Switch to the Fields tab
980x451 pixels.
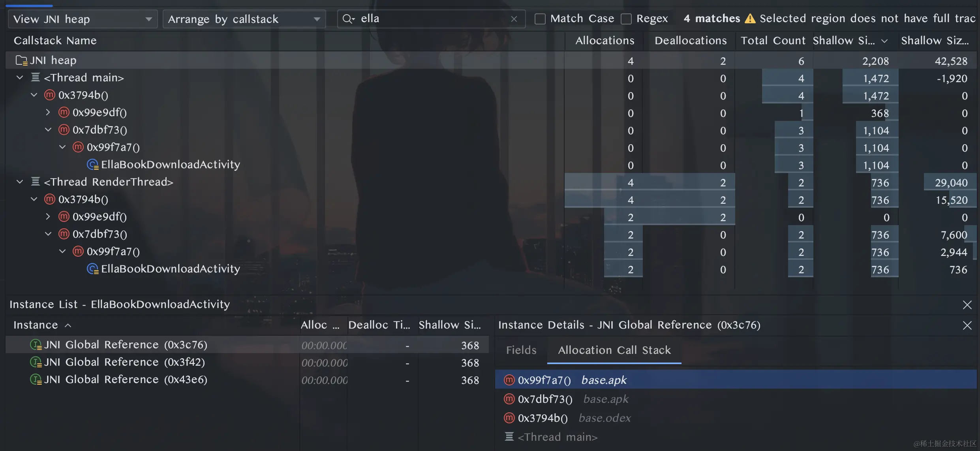click(x=521, y=350)
